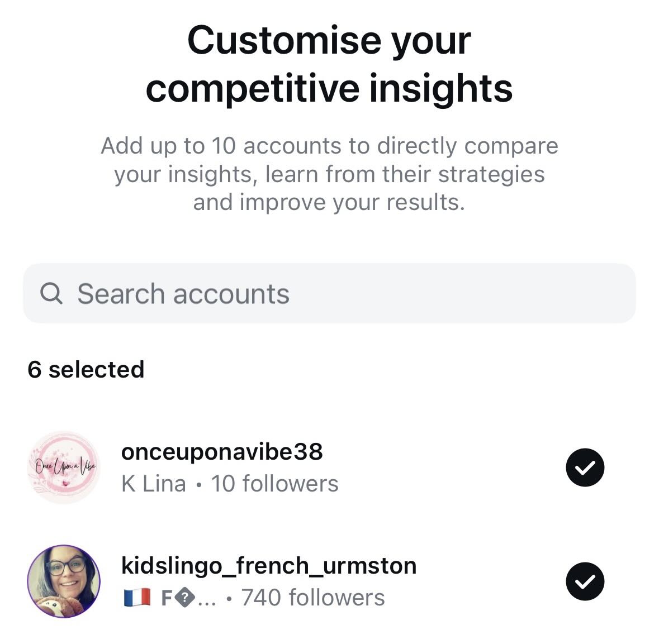Click the black checkmark icon beside onceuponavibe38
Viewport: 659px width, 644px height.
click(585, 468)
